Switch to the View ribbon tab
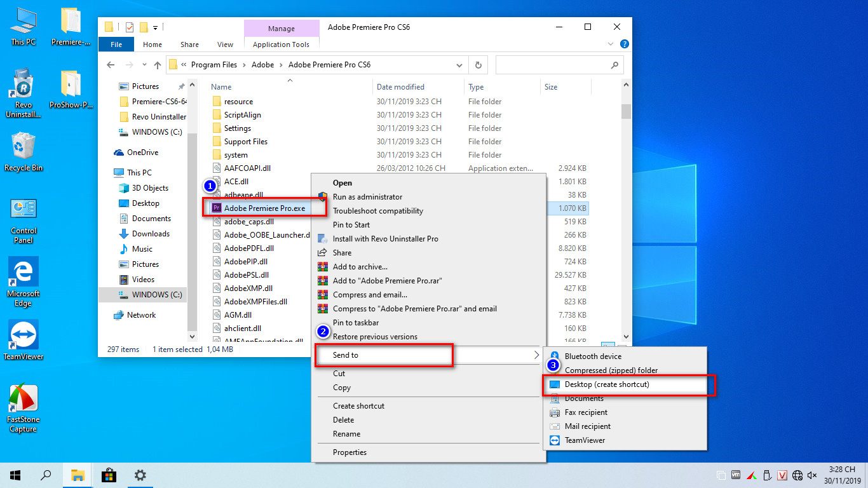The height and width of the screenshot is (488, 868). pos(225,44)
